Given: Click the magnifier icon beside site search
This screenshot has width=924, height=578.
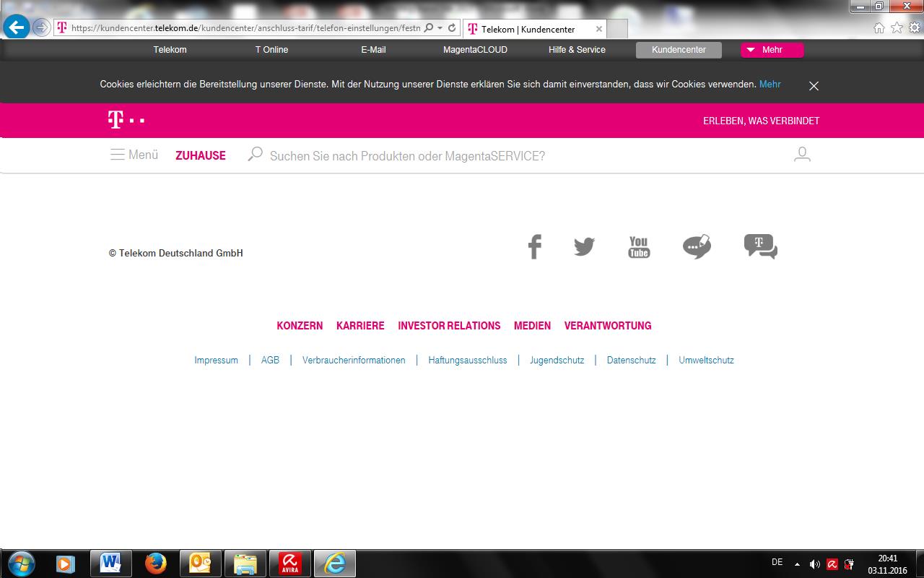Looking at the screenshot, I should coord(255,154).
